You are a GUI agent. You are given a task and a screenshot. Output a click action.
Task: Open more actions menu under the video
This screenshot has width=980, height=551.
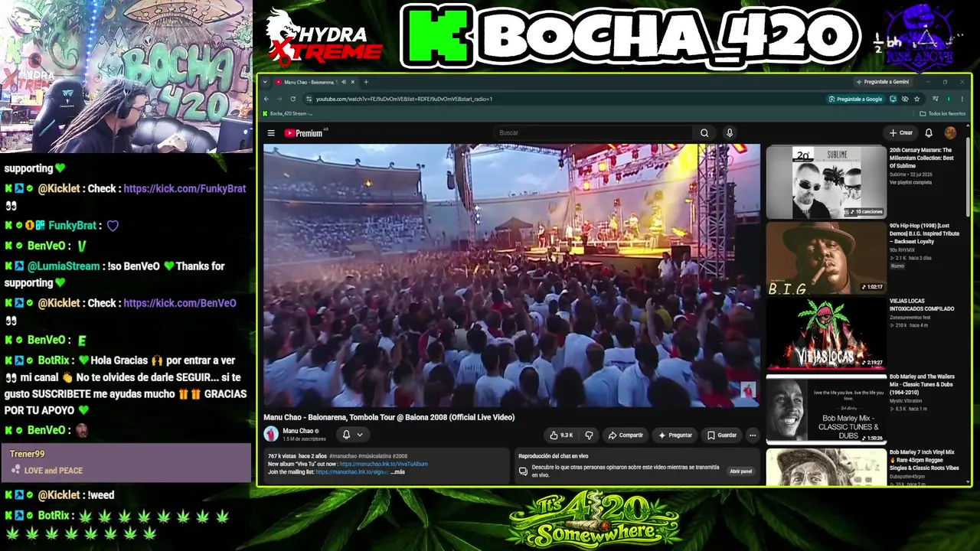click(753, 435)
